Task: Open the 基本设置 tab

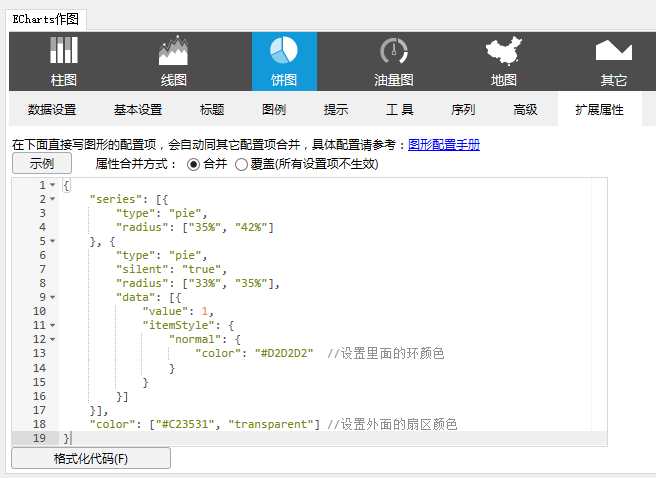Action: coord(138,110)
